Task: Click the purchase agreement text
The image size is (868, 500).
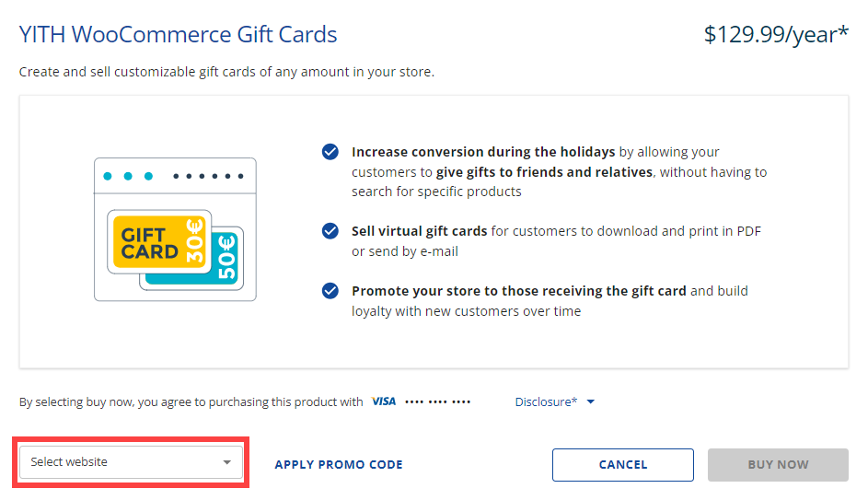Action: (191, 401)
